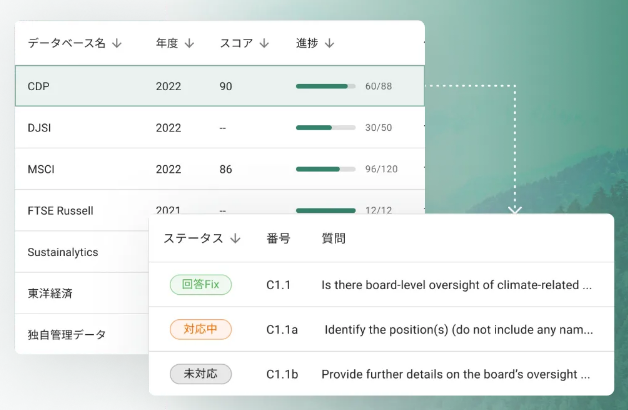Select the Sustainalytics row
The image size is (628, 410).
82,252
